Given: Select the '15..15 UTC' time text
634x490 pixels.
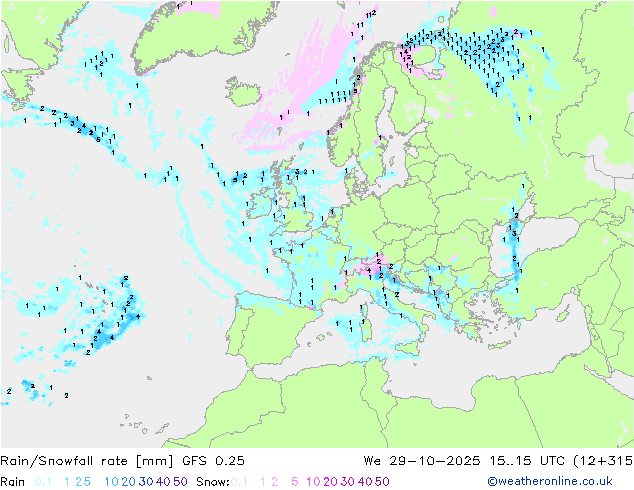Looking at the screenshot, I should (x=527, y=461).
